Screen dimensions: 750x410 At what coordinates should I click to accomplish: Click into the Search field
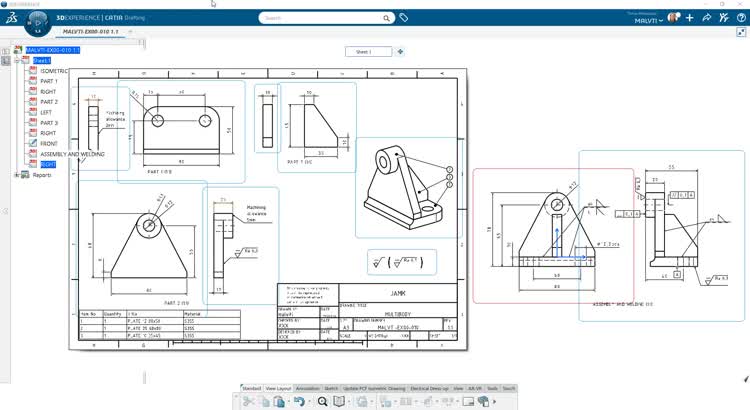pos(322,18)
